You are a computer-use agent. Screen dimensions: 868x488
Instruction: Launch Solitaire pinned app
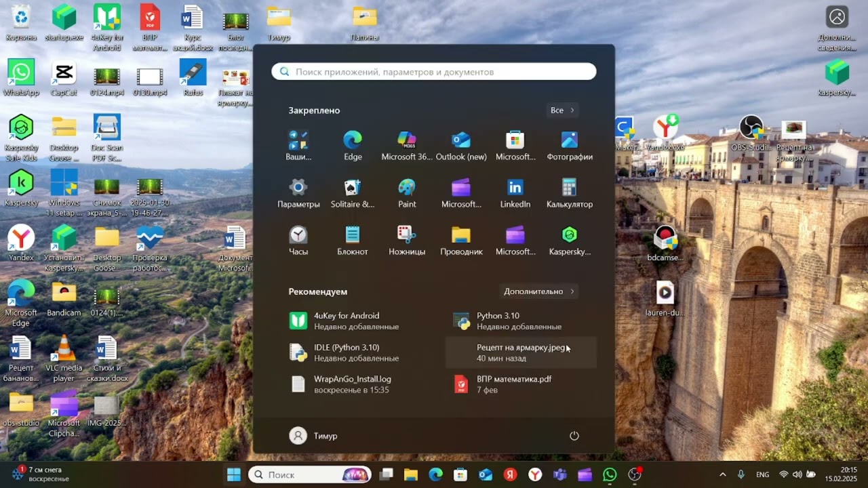[353, 192]
